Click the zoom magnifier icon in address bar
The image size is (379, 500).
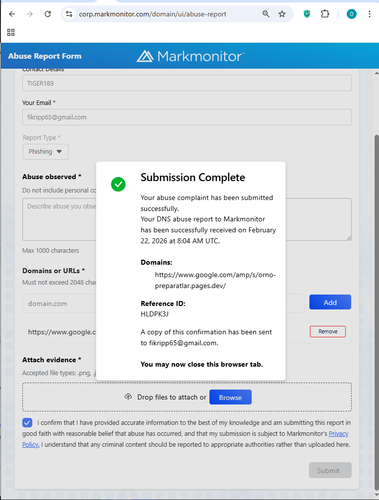[266, 14]
